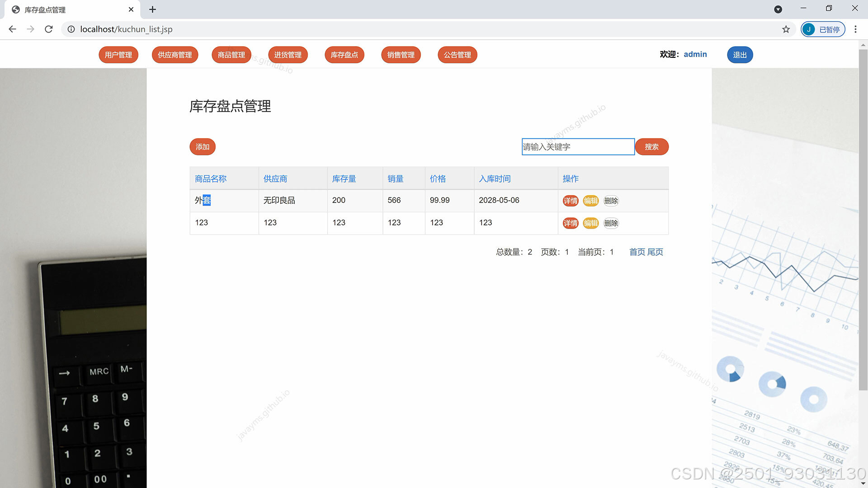Bookmark this page with the star icon
868x488 pixels.
pos(786,29)
